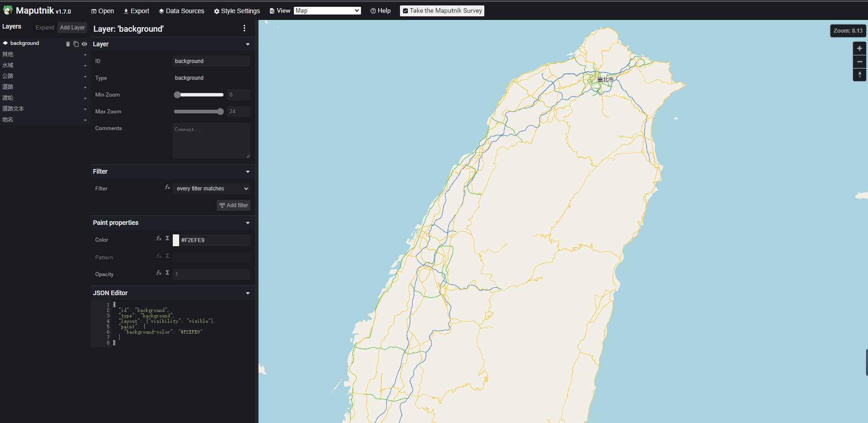Image resolution: width=868 pixels, height=423 pixels.
Task: Zoom in on the map with plus icon
Action: pyautogui.click(x=859, y=48)
